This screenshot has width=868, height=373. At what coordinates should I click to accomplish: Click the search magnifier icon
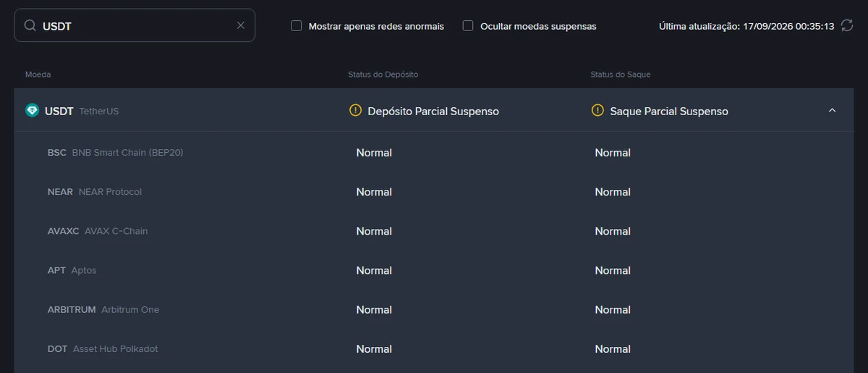[30, 25]
